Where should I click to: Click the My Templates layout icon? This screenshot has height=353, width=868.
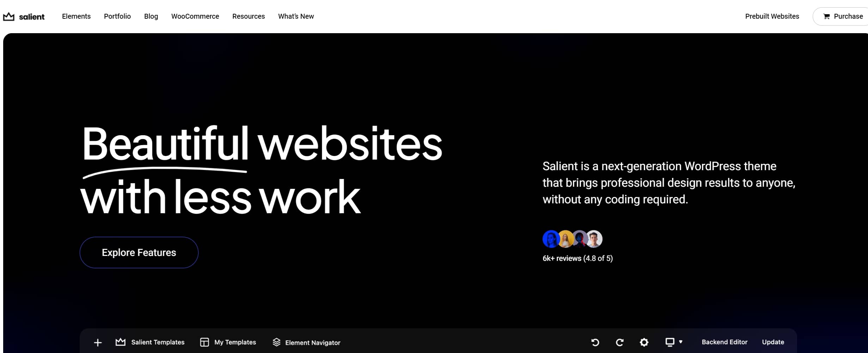(x=204, y=342)
